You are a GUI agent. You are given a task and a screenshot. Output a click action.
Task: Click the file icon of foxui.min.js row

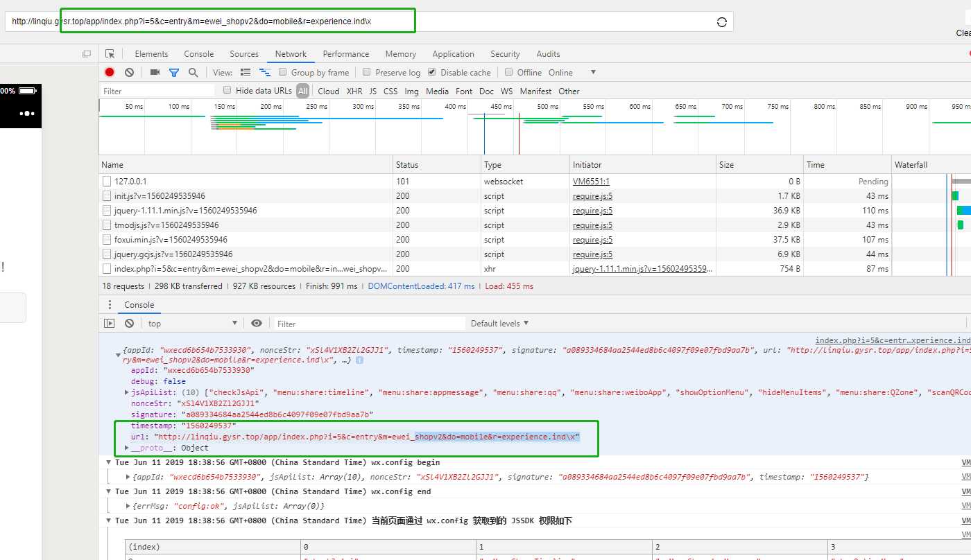click(x=107, y=239)
